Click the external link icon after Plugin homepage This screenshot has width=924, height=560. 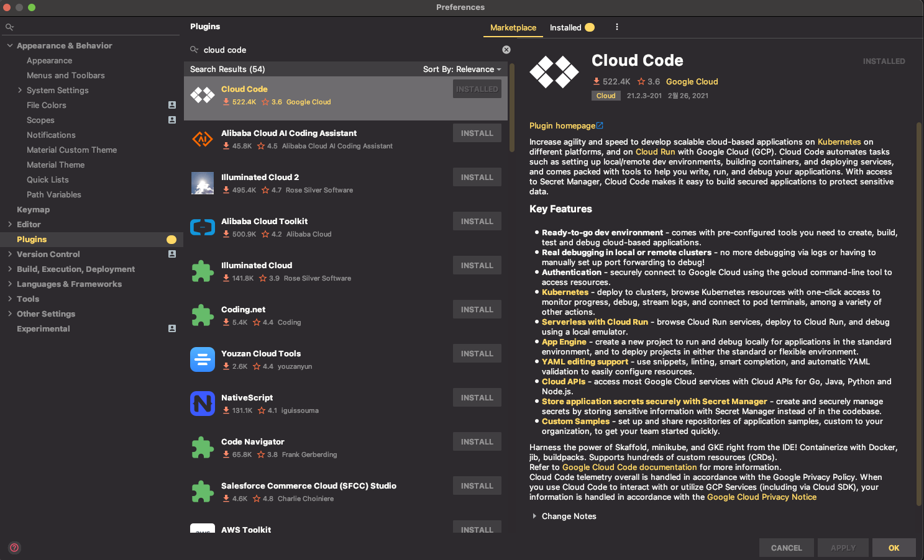pyautogui.click(x=600, y=125)
